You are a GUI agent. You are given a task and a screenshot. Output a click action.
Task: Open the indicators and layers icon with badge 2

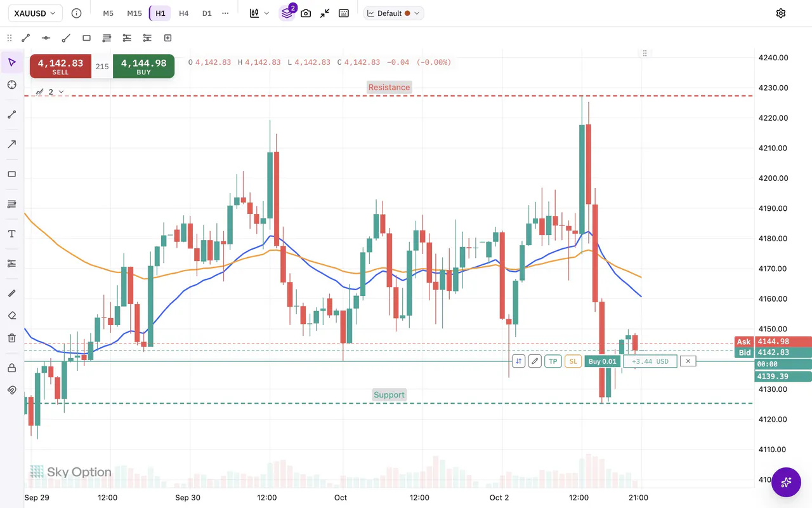pos(288,13)
